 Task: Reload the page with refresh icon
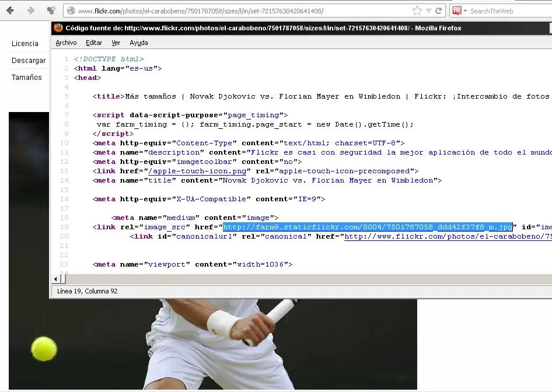(x=438, y=11)
